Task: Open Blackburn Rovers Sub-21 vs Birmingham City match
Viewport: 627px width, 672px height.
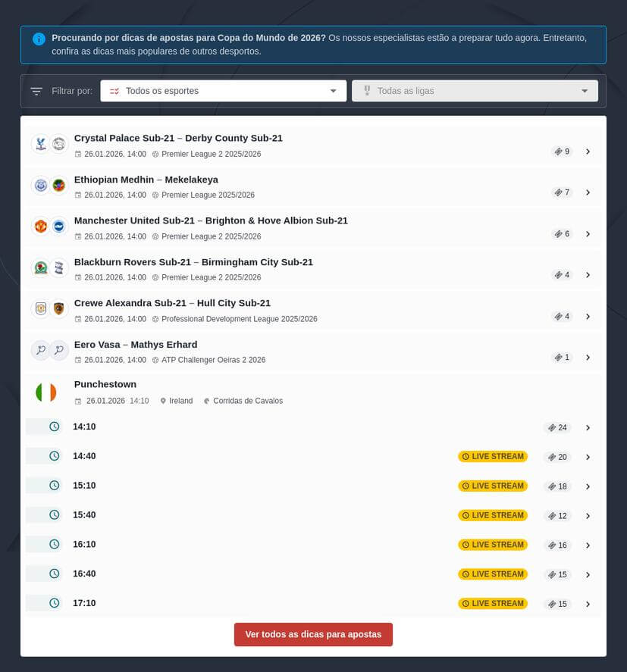Action: 193,262
